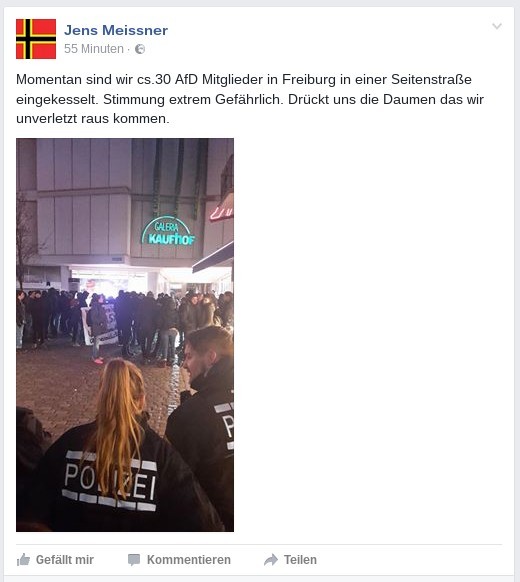Click the globe public visibility icon
520x582 pixels.
tap(140, 49)
